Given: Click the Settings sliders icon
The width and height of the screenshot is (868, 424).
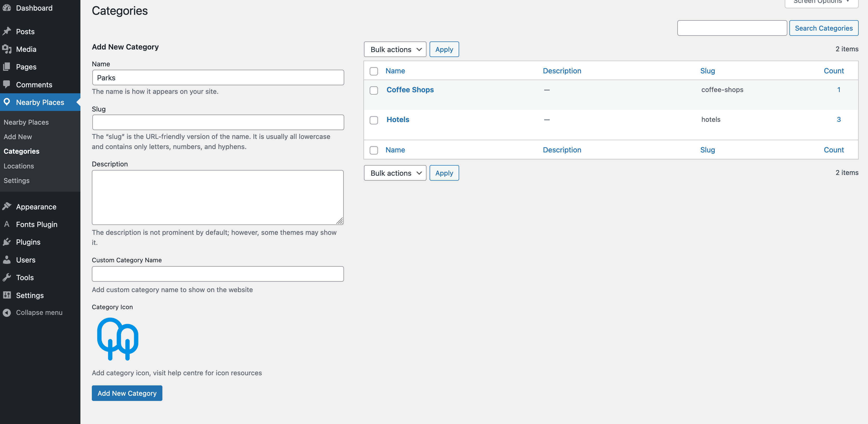Looking at the screenshot, I should click(x=7, y=295).
